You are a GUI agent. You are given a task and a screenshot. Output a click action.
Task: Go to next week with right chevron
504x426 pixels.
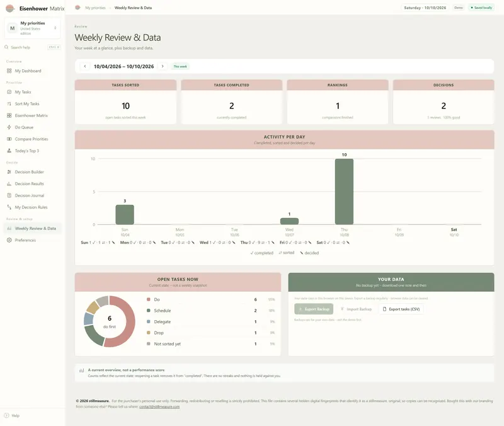(163, 66)
